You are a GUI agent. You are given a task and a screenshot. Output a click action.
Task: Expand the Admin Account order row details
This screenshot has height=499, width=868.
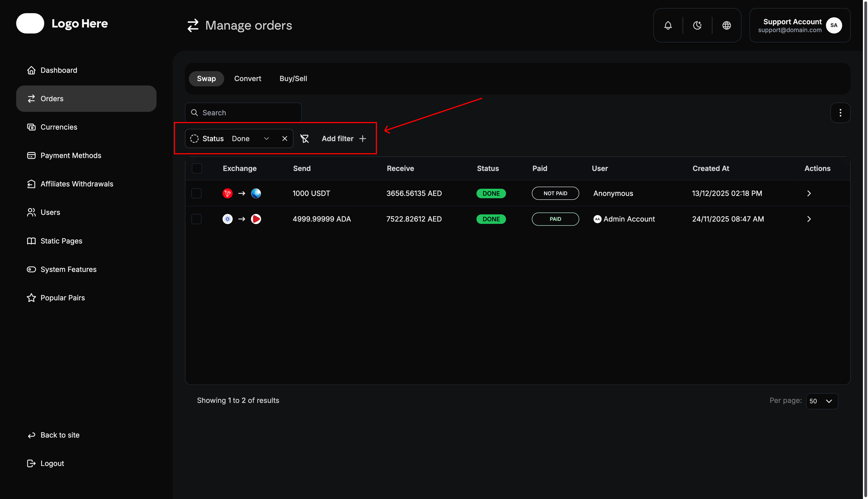[x=809, y=219]
